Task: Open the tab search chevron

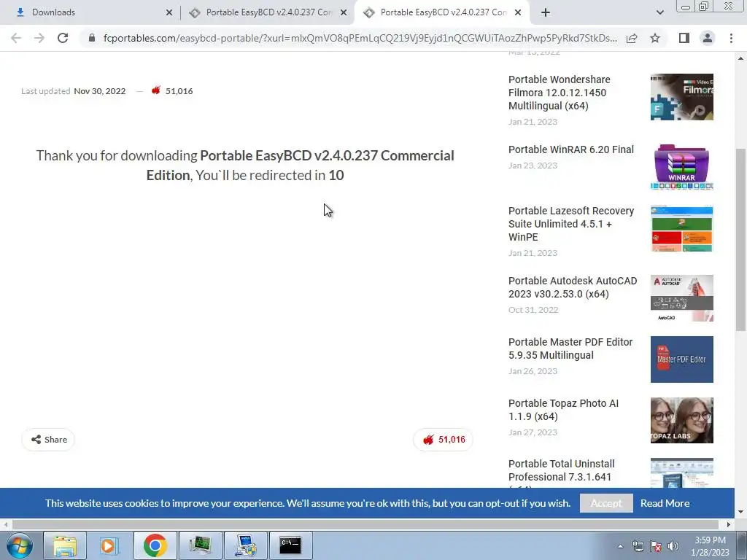Action: coord(659,12)
